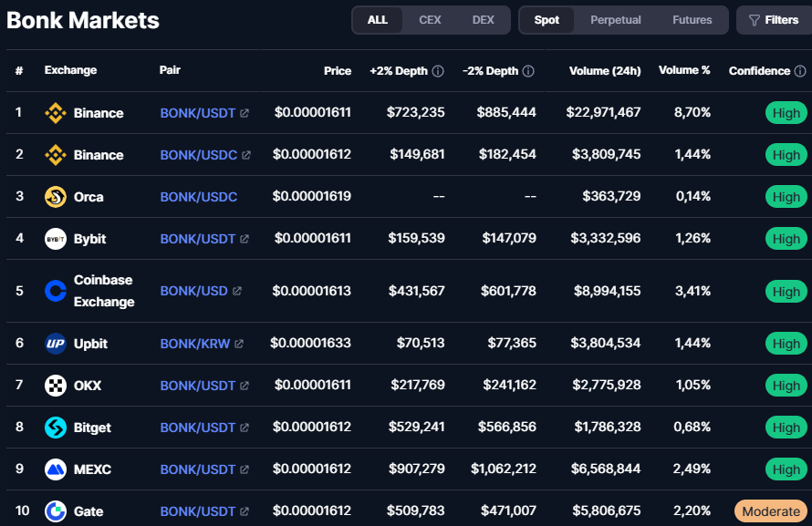Click the $8,994,155 volume value

(608, 291)
